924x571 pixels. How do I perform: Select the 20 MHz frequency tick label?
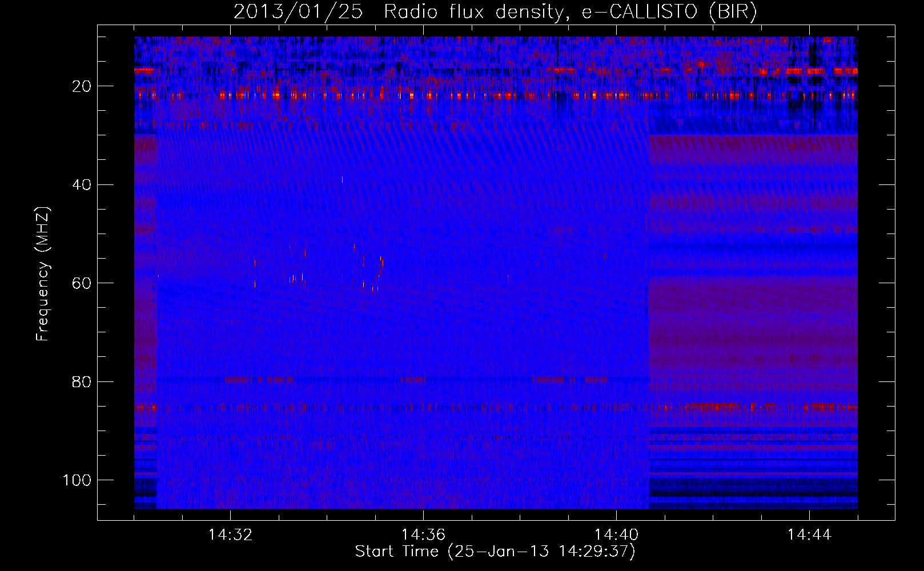pyautogui.click(x=82, y=86)
